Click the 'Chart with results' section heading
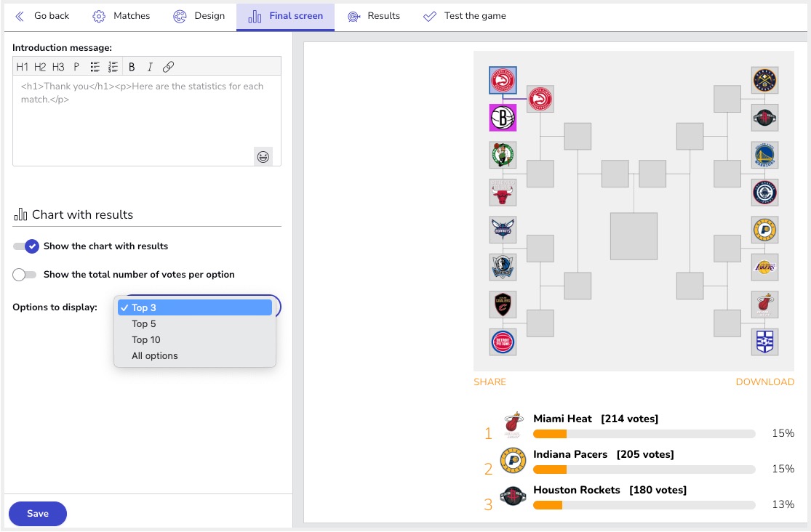This screenshot has height=532, width=811. (73, 214)
